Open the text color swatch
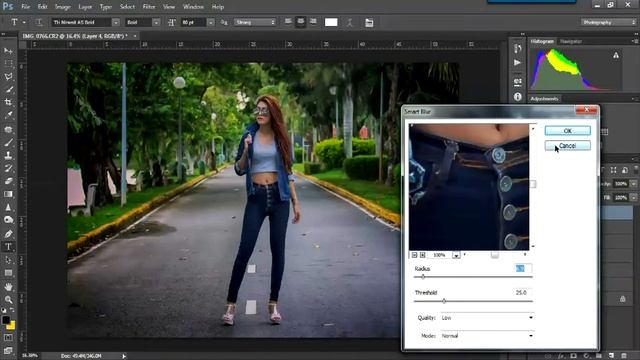Screen dimensions: 640x360 coord(331,22)
